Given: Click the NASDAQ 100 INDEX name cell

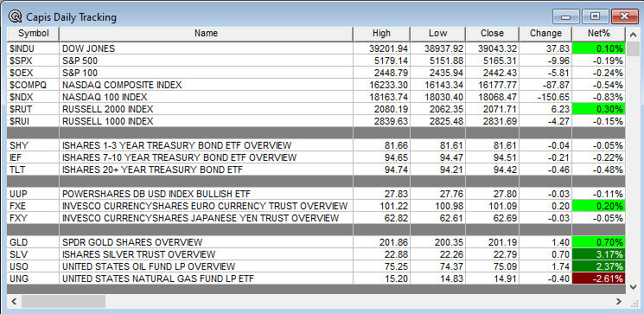Looking at the screenshot, I should click(x=207, y=97).
